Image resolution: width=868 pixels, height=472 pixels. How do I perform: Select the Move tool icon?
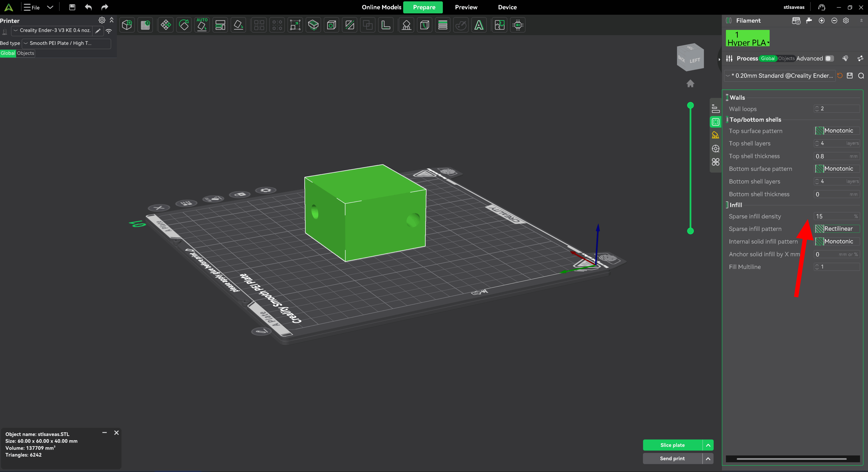click(x=166, y=25)
